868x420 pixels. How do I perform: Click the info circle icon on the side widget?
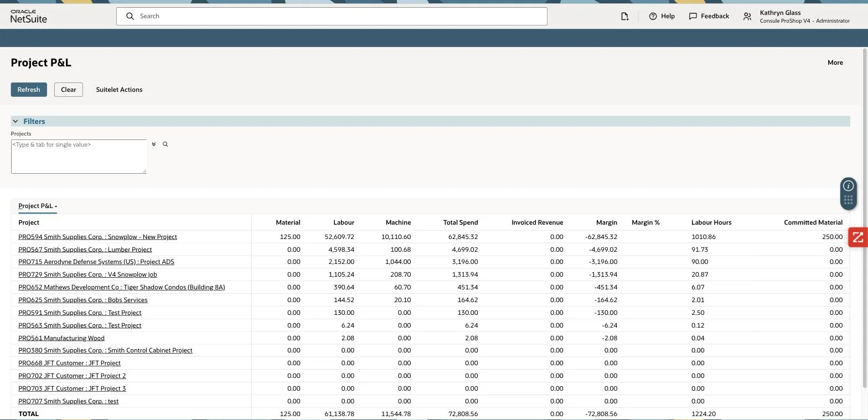click(x=849, y=186)
